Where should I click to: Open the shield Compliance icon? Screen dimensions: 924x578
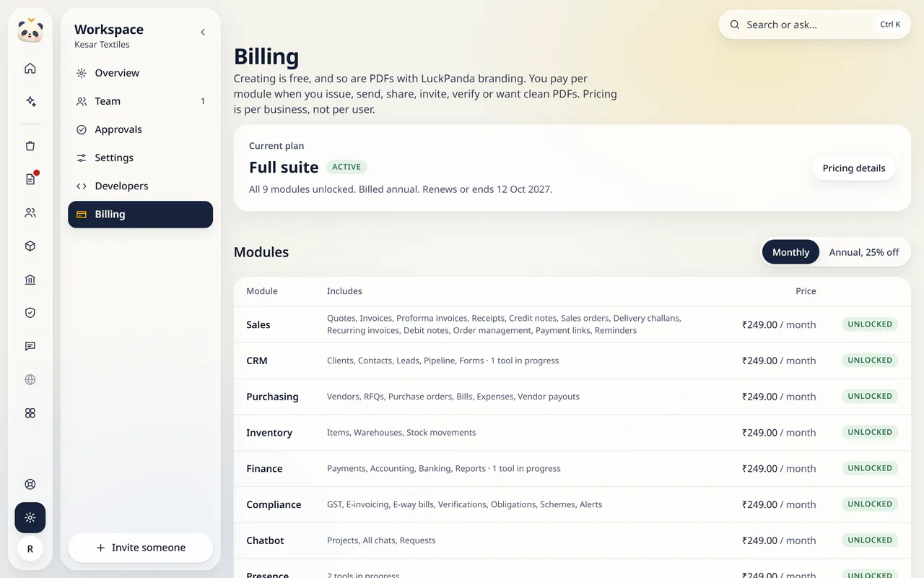click(30, 313)
